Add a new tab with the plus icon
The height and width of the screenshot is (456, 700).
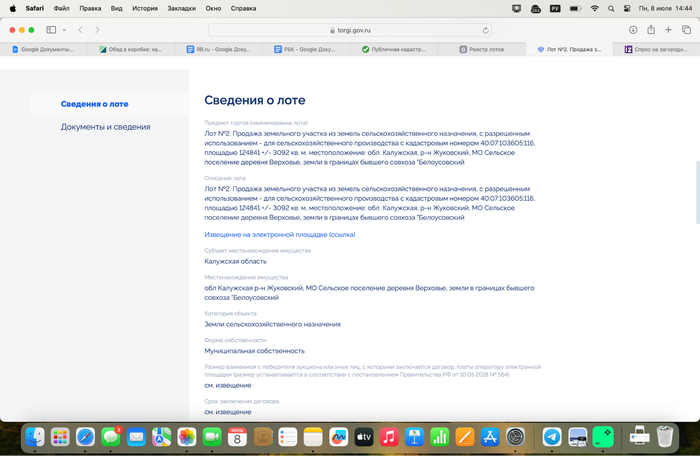(x=668, y=30)
